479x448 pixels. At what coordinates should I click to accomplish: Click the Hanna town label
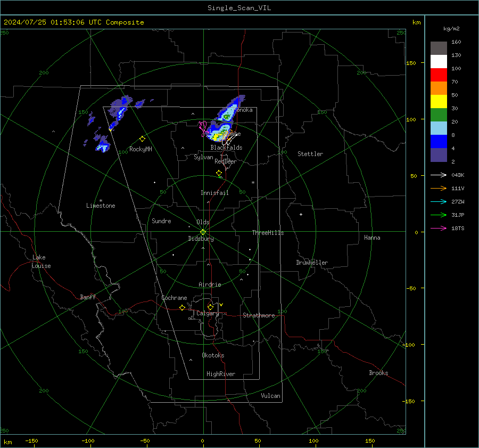tap(372, 238)
